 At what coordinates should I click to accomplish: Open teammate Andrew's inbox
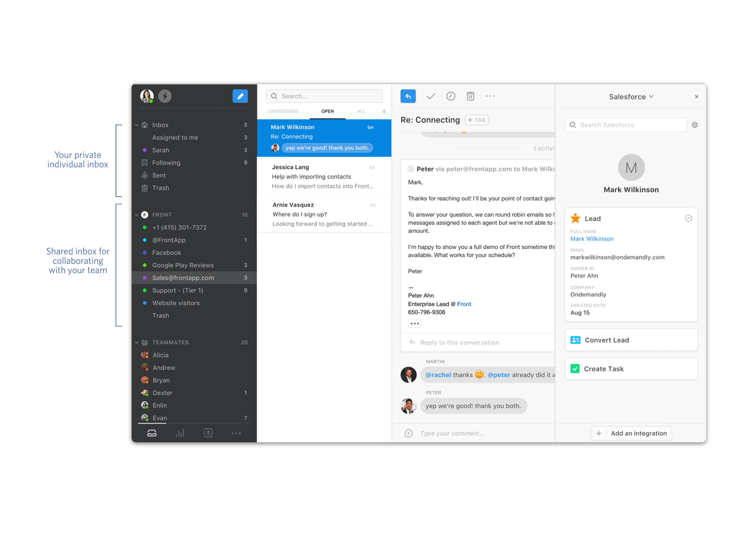(194, 368)
